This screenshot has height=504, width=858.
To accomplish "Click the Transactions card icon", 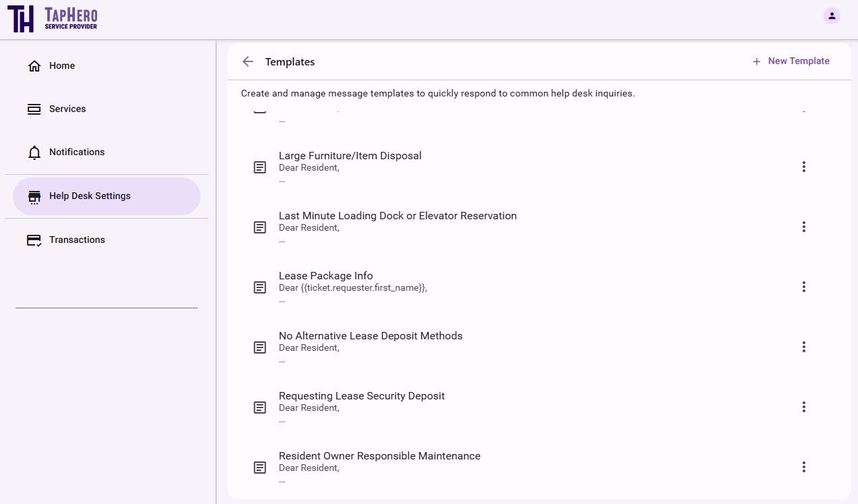I will (x=34, y=240).
